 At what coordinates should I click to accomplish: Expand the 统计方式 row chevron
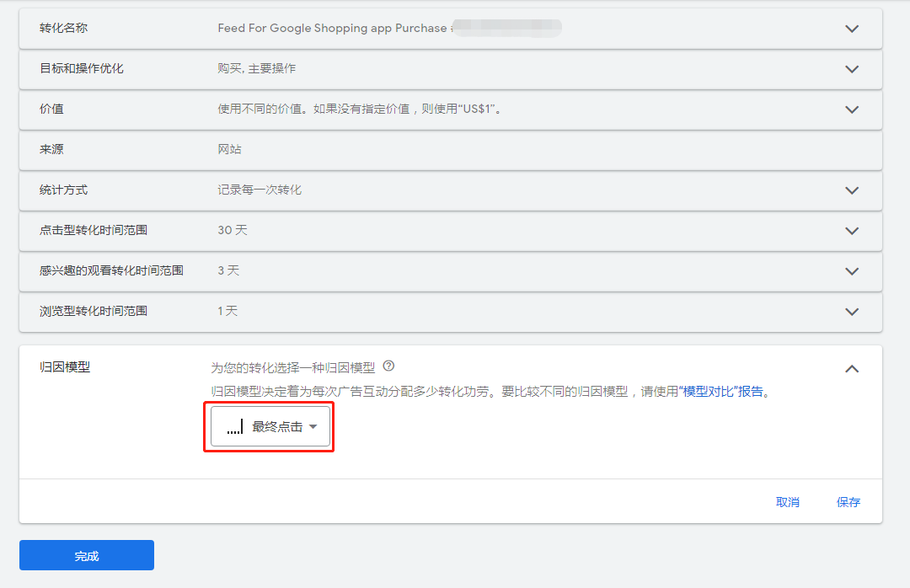pyautogui.click(x=851, y=190)
